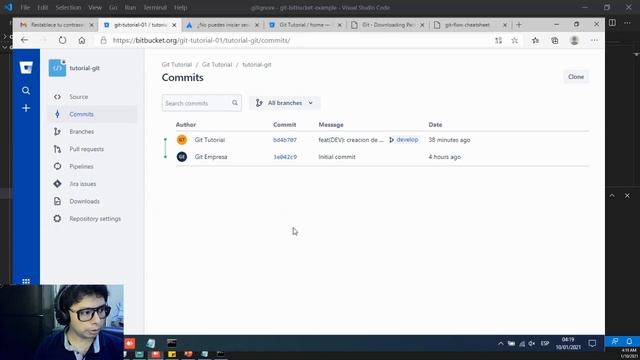Click the bitbucket.org address bar URL
640x360 pixels.
pos(202,40)
